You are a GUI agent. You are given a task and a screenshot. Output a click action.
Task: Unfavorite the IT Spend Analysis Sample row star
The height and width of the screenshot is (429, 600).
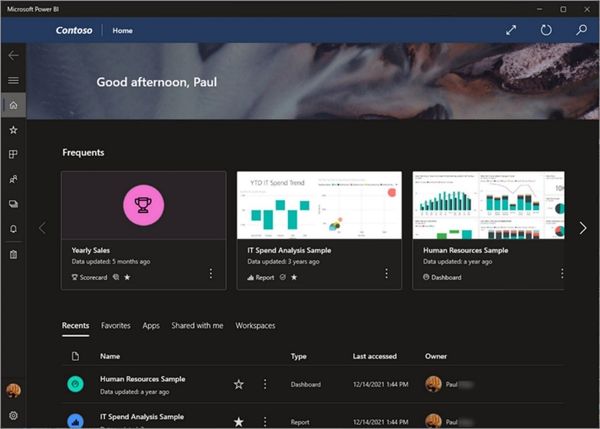tap(238, 422)
